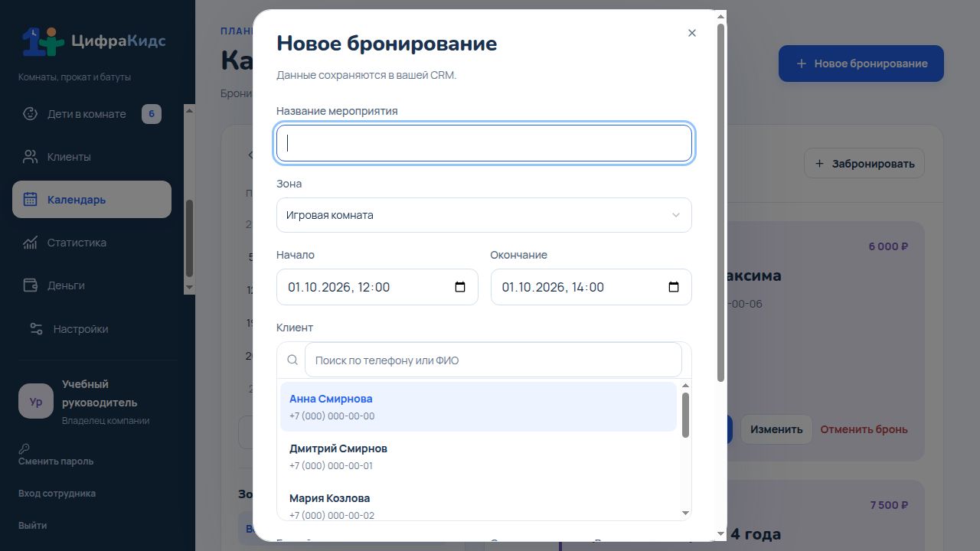Open the date picker icon in Окончание
Screen dimensions: 980x551
click(674, 287)
